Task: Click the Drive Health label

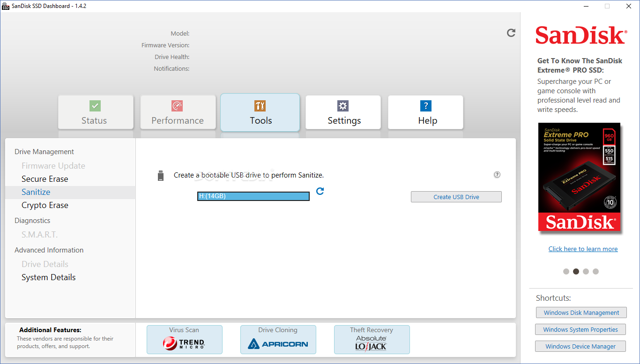Action: [x=172, y=57]
